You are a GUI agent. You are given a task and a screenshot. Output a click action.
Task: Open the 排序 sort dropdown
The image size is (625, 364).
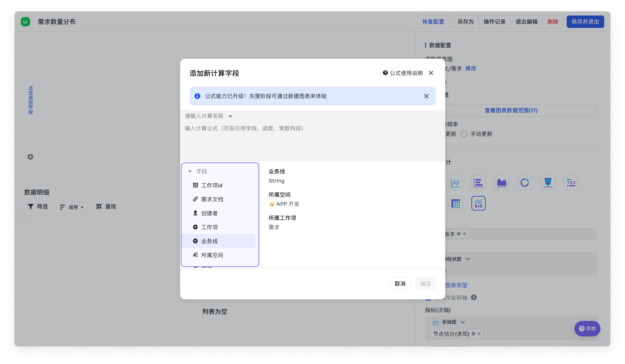tap(72, 207)
